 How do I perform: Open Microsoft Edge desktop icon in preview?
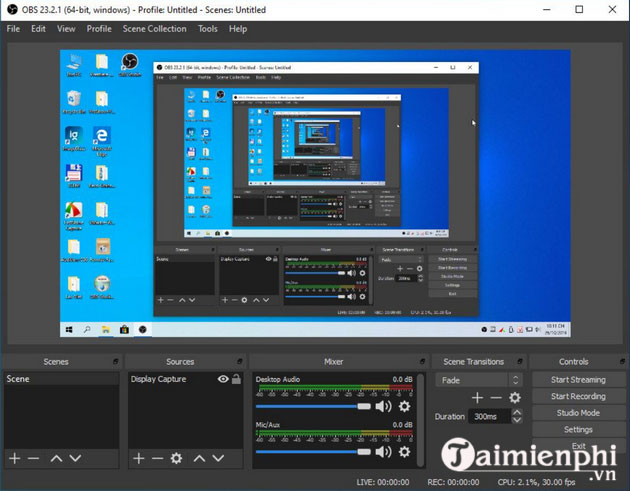[102, 141]
